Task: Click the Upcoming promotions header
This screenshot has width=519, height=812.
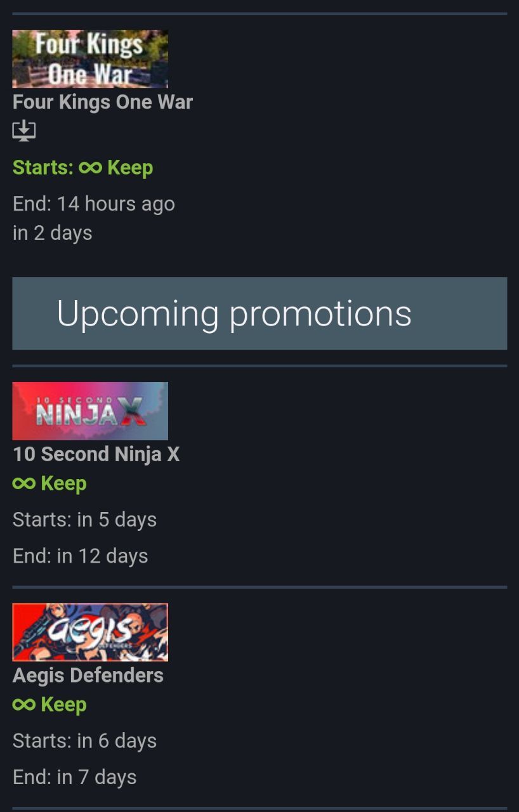Action: pyautogui.click(x=259, y=313)
